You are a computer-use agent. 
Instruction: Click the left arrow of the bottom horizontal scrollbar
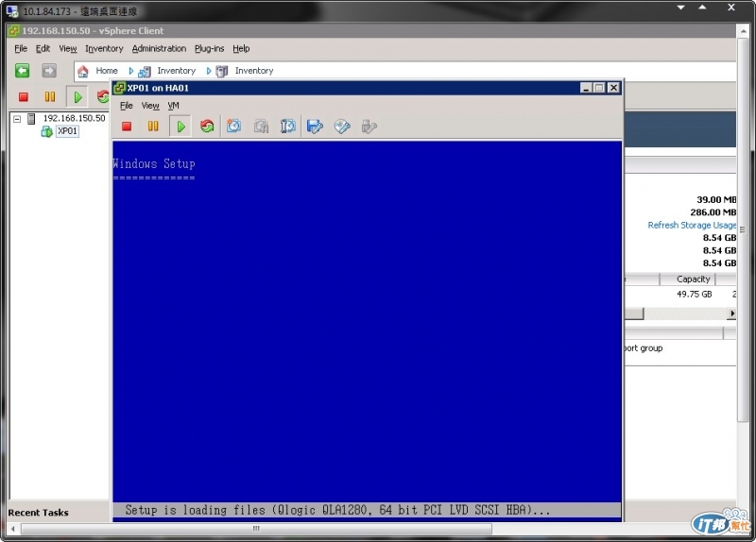(13, 529)
